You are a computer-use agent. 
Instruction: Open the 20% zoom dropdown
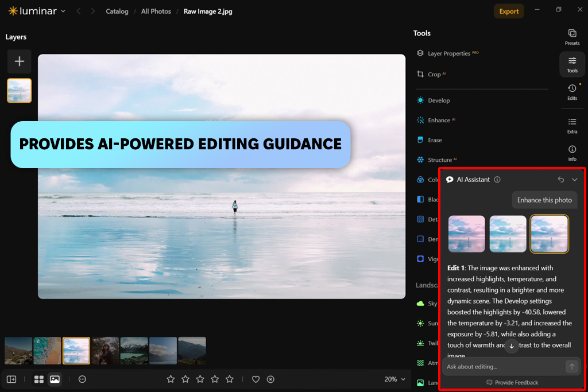394,379
